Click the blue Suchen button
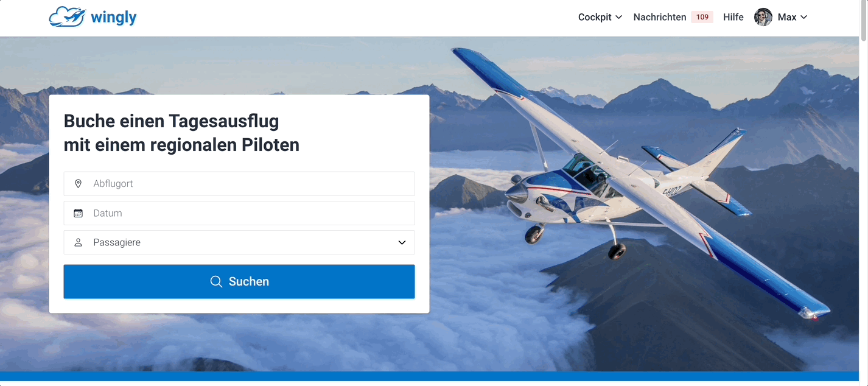868x386 pixels. click(239, 281)
